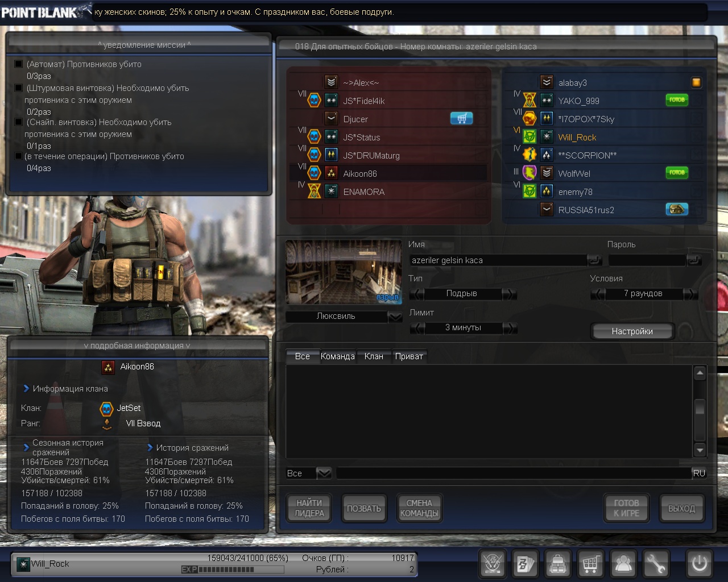Open the inventory backpack icon
Image resolution: width=728 pixels, height=582 pixels.
[x=558, y=564]
